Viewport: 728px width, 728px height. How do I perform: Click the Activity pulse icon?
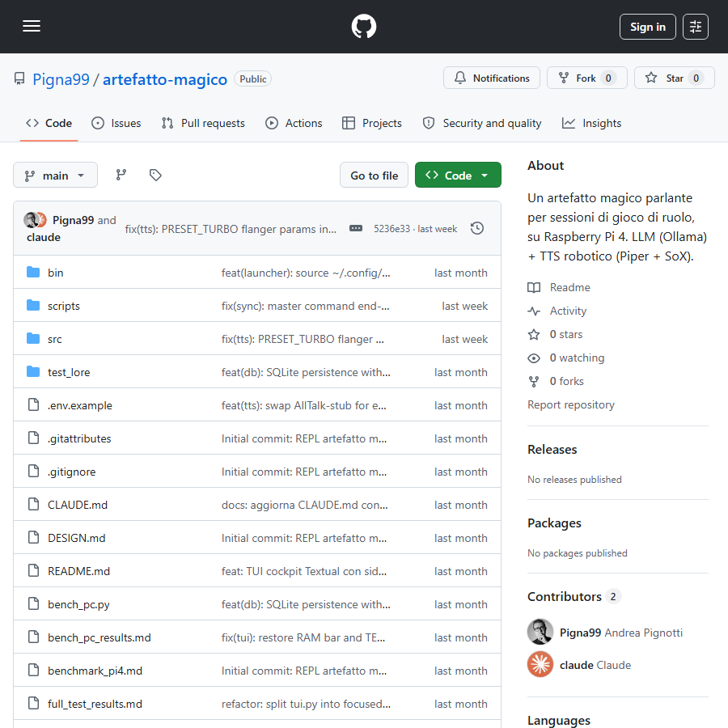[x=534, y=311]
